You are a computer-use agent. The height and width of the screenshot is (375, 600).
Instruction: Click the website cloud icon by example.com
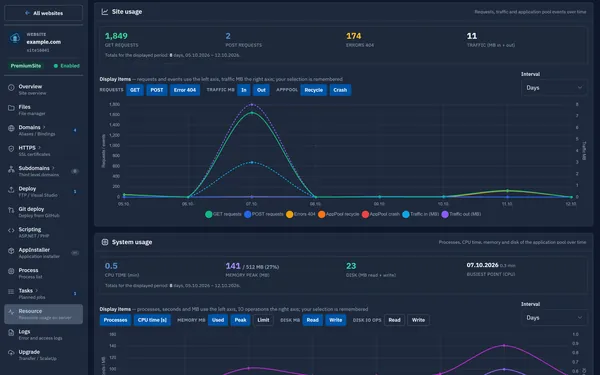click(15, 38)
